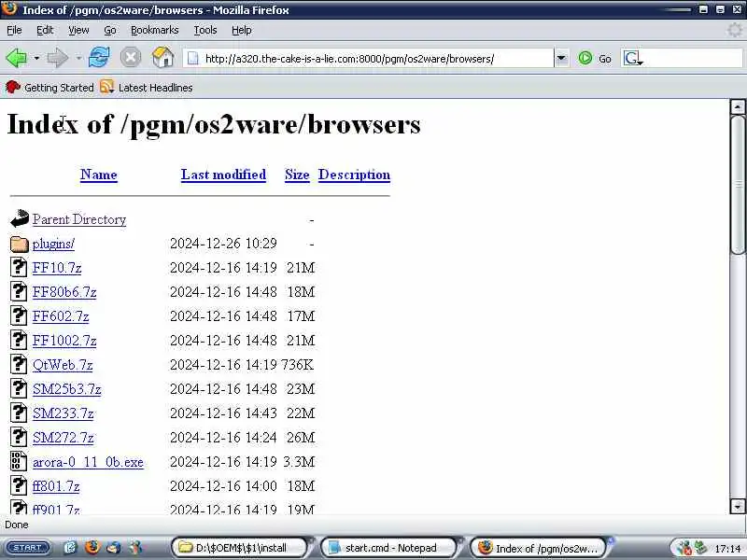The image size is (747, 560).
Task: Open the search engine selector icon
Action: tap(633, 59)
